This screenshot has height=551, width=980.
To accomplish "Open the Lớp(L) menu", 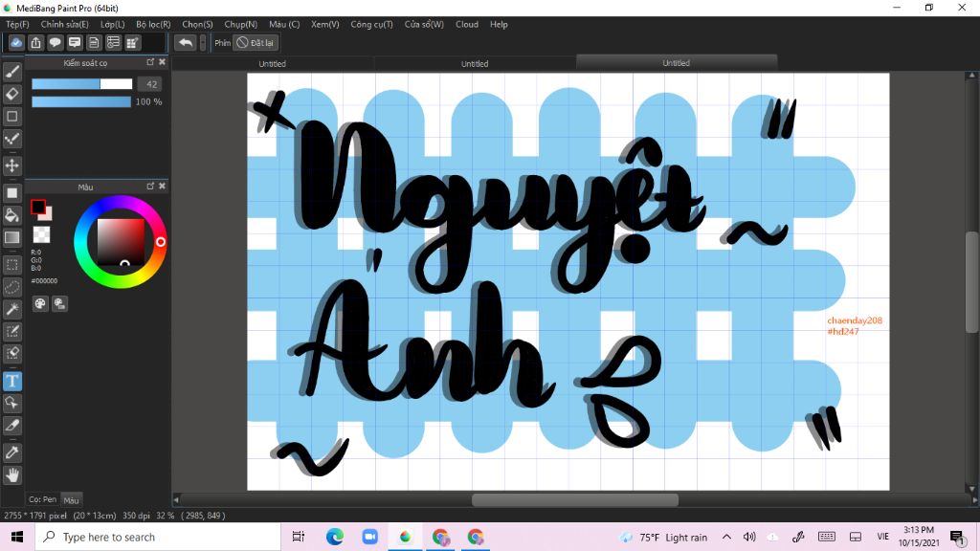I will (x=113, y=24).
